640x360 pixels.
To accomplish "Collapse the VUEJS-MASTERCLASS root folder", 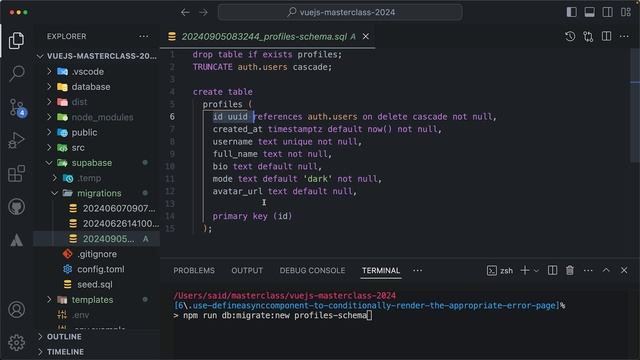I will point(96,56).
